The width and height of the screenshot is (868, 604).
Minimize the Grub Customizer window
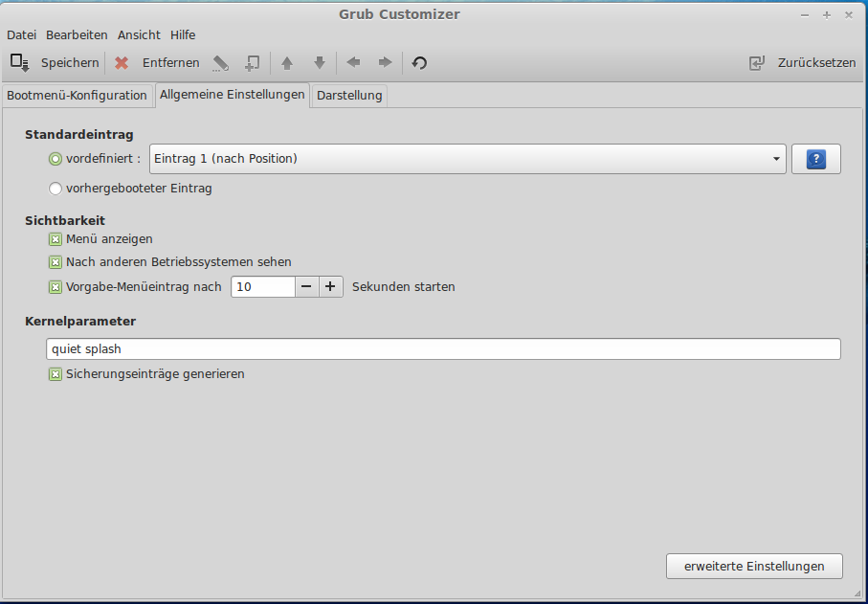tap(804, 15)
